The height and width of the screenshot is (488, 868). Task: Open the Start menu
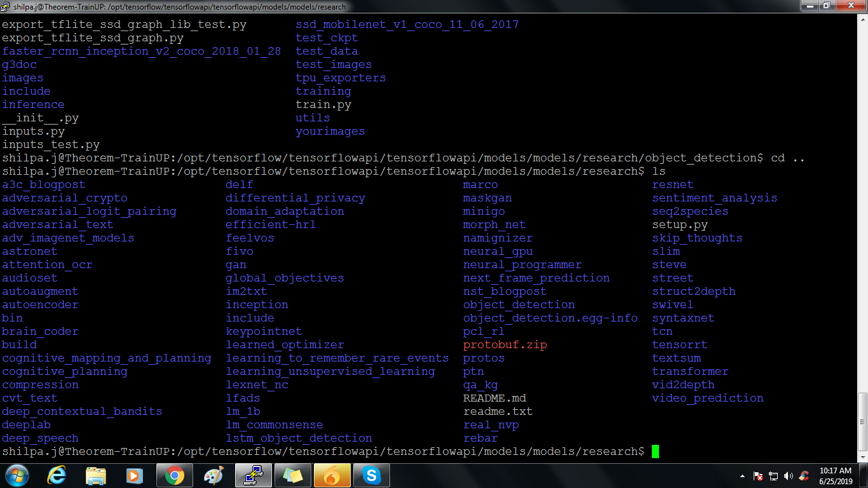point(16,475)
